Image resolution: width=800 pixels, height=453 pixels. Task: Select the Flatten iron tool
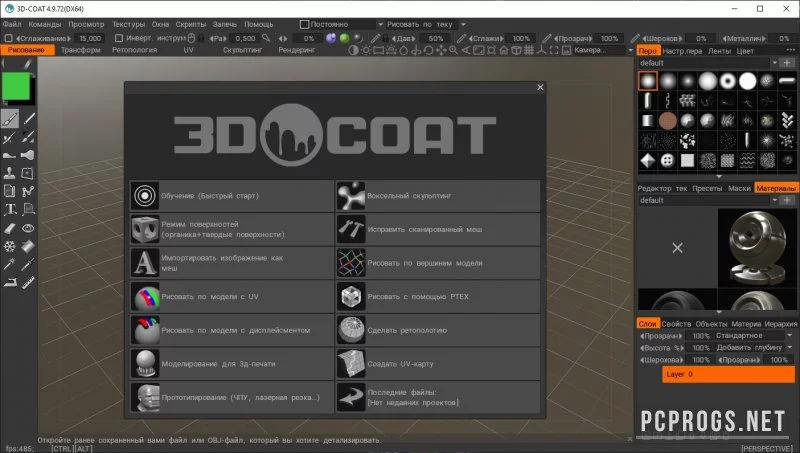click(10, 282)
